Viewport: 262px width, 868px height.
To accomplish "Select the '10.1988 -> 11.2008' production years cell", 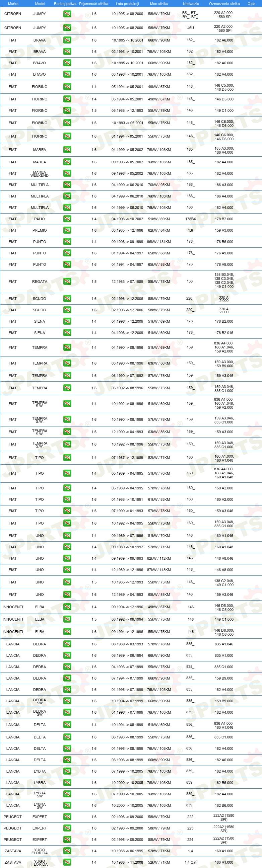I will (127, 863).
